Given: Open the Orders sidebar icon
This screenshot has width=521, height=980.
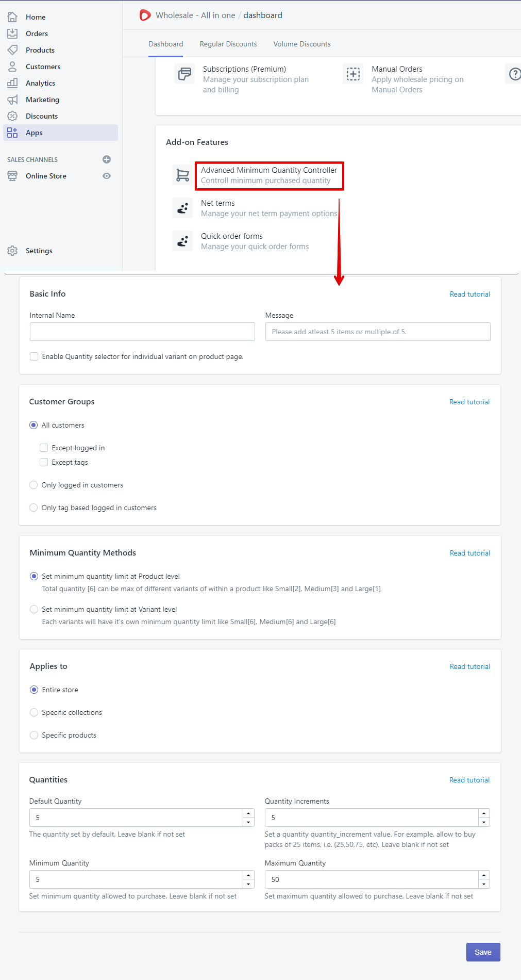Looking at the screenshot, I should pyautogui.click(x=12, y=34).
